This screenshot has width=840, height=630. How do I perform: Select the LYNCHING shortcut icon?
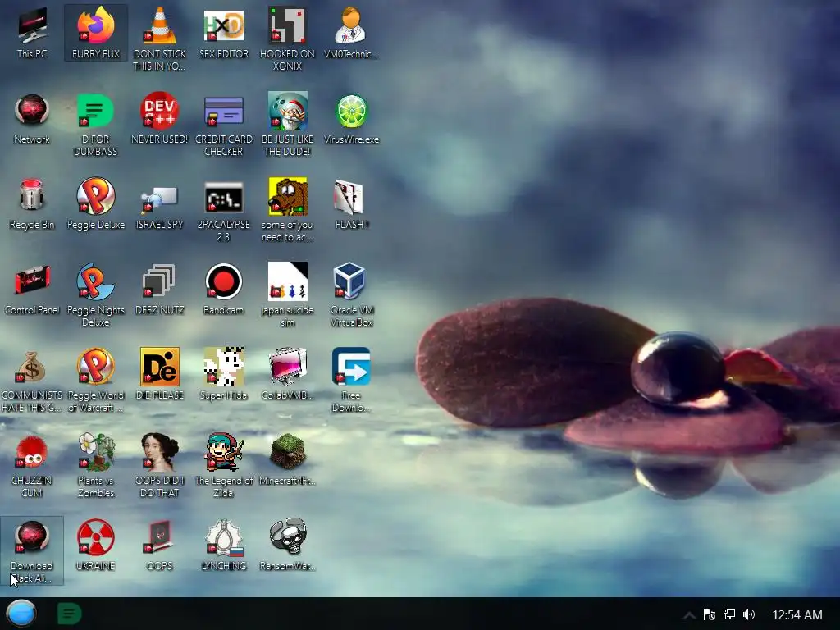(x=223, y=536)
